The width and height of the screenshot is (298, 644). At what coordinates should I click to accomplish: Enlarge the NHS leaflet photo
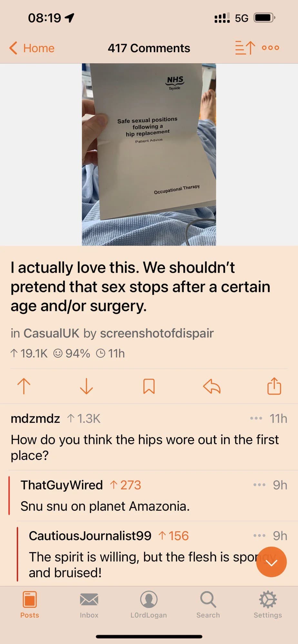pyautogui.click(x=149, y=155)
